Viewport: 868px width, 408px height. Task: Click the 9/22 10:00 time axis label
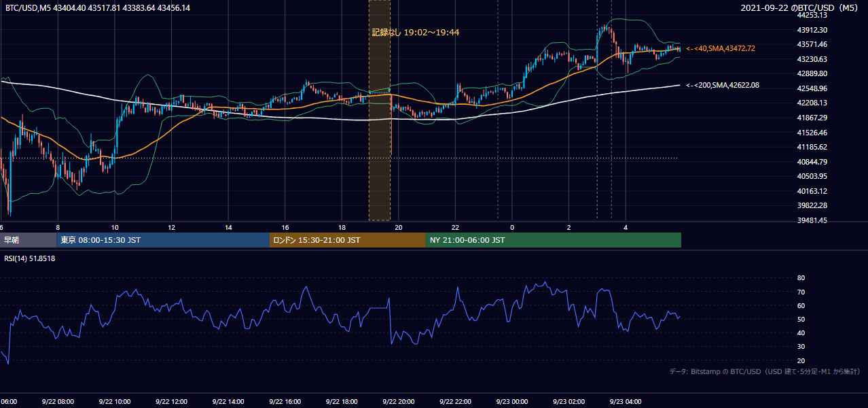tap(114, 402)
